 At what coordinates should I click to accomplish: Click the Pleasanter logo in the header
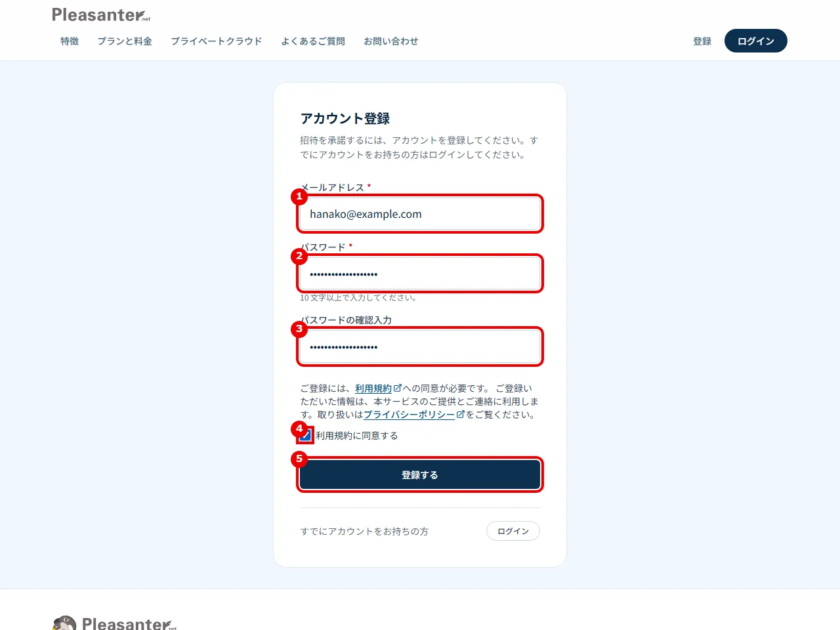pos(101,14)
